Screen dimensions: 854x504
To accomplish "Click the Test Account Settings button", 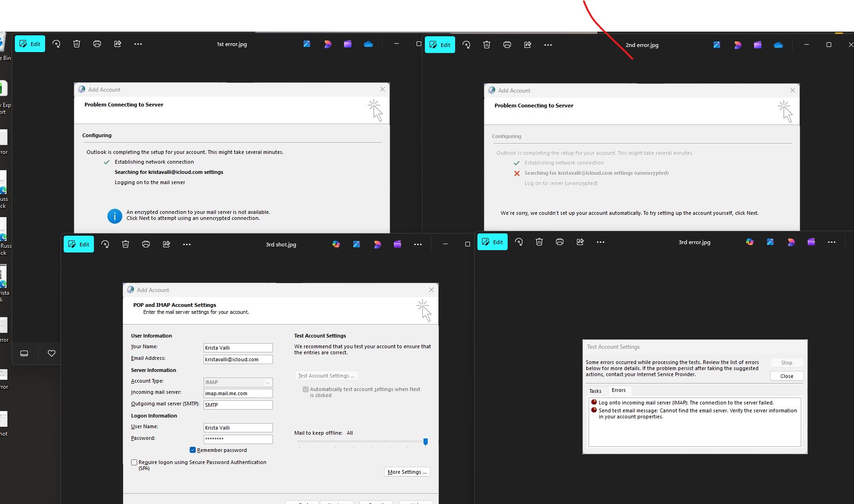I will click(326, 376).
